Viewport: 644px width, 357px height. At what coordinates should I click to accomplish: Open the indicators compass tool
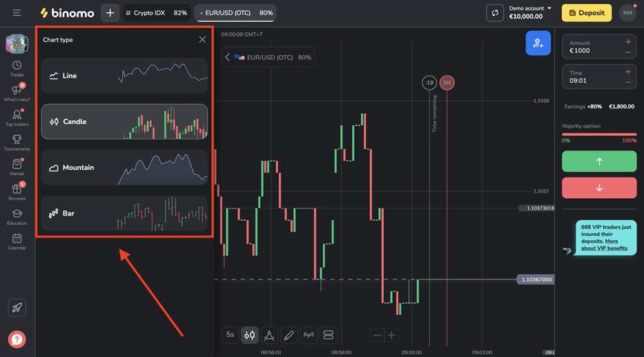click(269, 335)
